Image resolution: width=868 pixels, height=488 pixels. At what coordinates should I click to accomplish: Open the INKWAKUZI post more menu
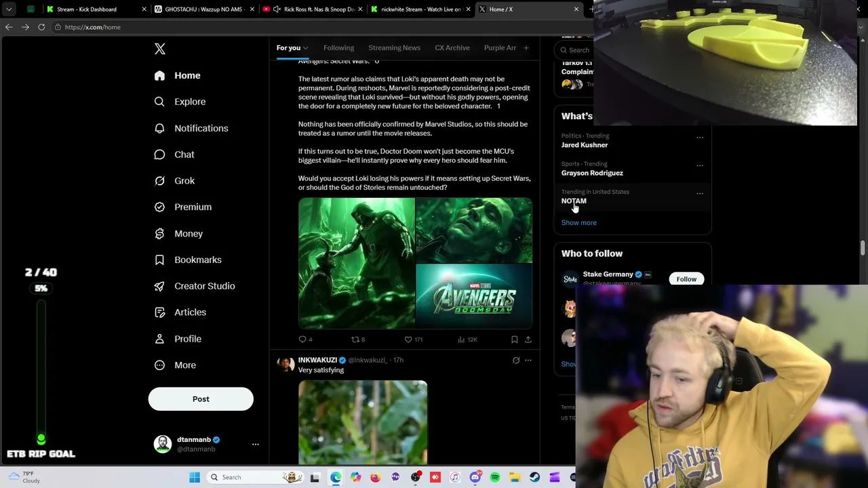point(528,361)
